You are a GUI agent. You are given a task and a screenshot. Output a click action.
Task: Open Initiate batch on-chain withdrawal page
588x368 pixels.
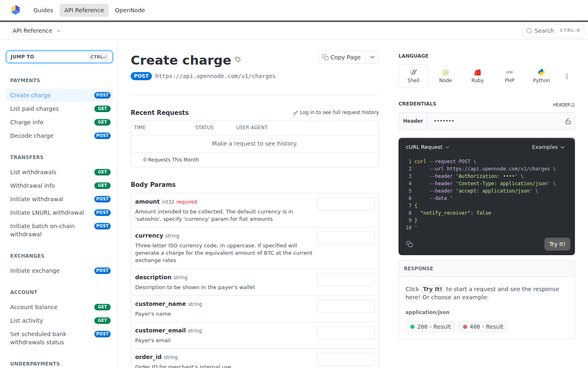[x=59, y=230]
